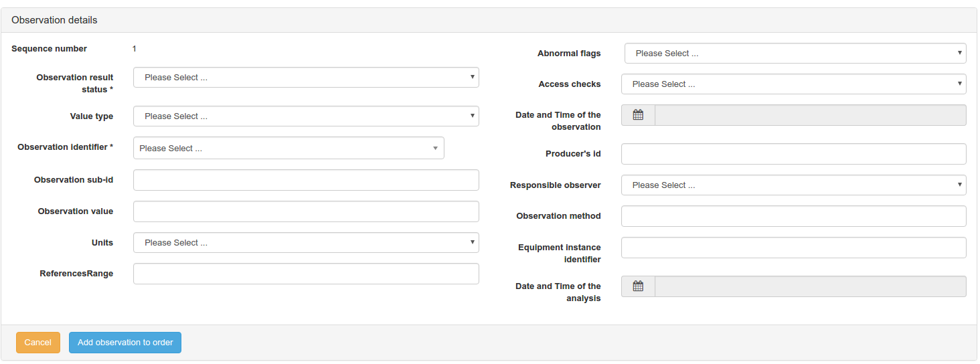980x364 pixels.
Task: Open the Abnormal flags dropdown
Action: (795, 54)
